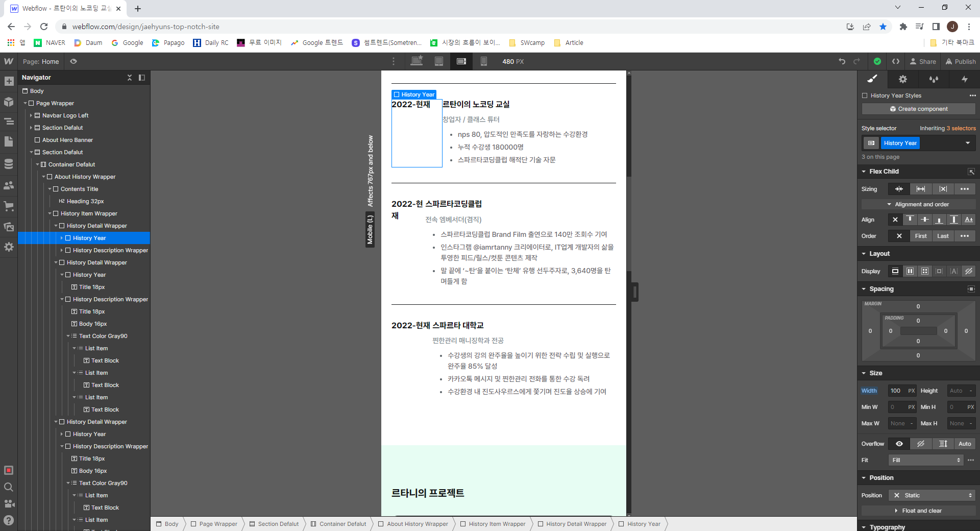This screenshot has height=531, width=980.
Task: Click the top margin value
Action: click(x=918, y=306)
